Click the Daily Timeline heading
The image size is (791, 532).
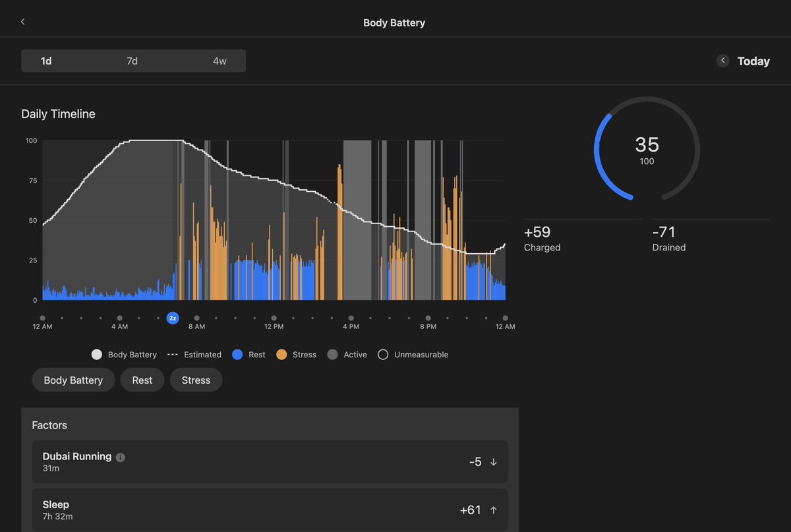58,114
